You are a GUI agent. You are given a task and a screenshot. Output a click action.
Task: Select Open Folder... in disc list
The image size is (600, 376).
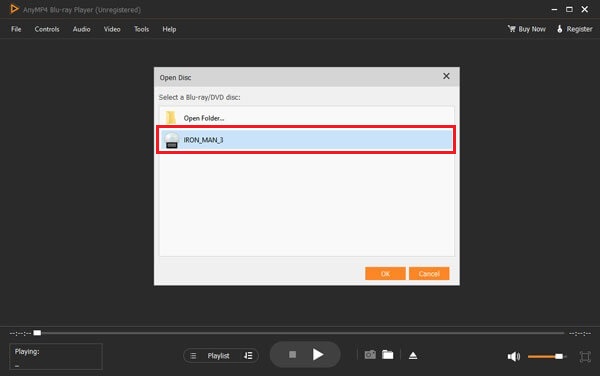(x=307, y=118)
